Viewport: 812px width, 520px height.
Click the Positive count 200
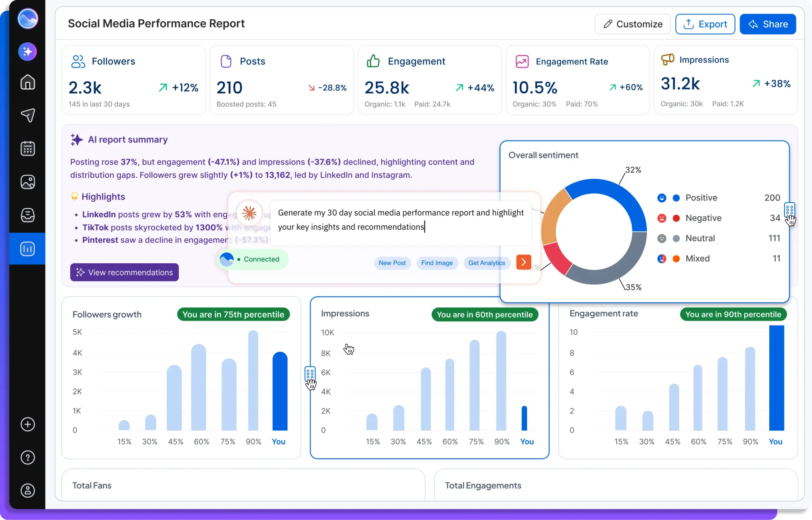pyautogui.click(x=772, y=198)
